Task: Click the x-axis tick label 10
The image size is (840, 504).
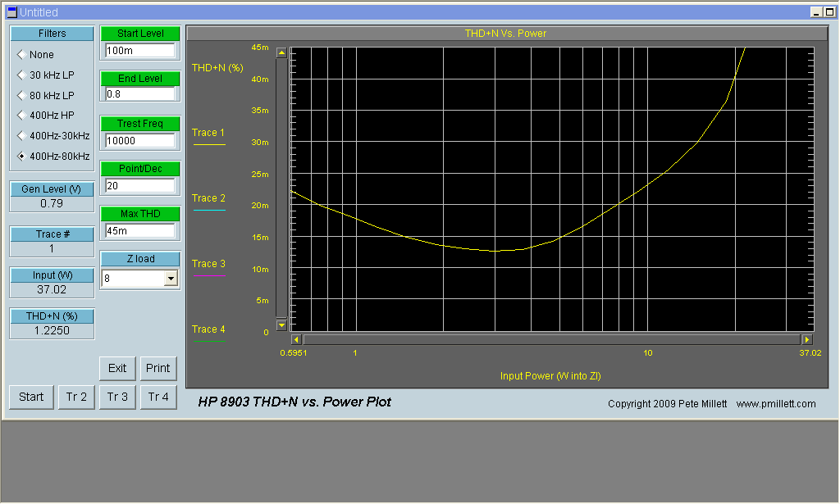Action: tap(648, 353)
